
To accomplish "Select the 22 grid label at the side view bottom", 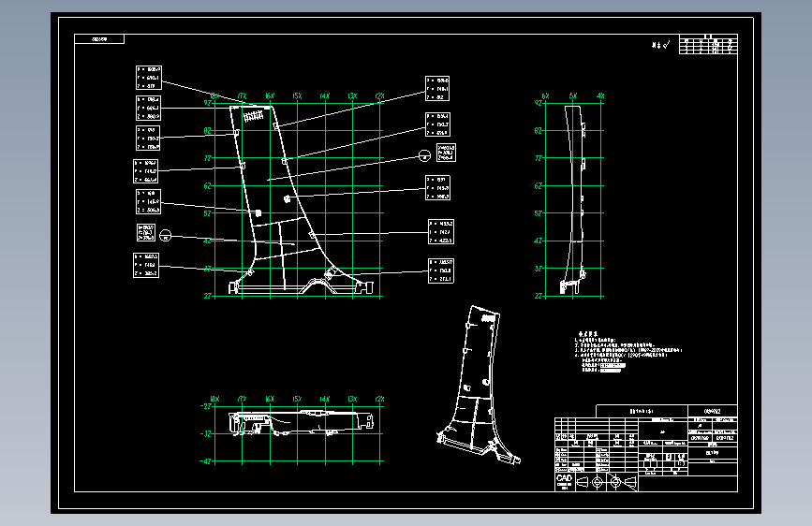I will (x=539, y=296).
